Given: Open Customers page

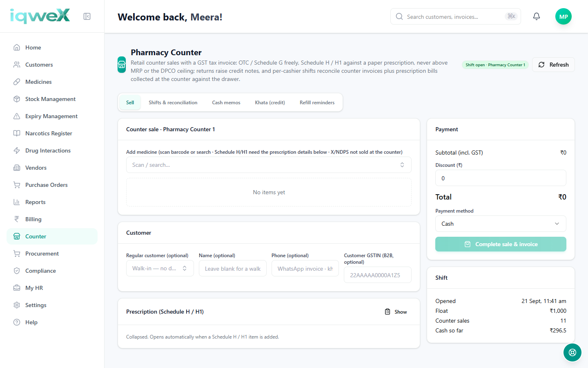Looking at the screenshot, I should pyautogui.click(x=52, y=65).
